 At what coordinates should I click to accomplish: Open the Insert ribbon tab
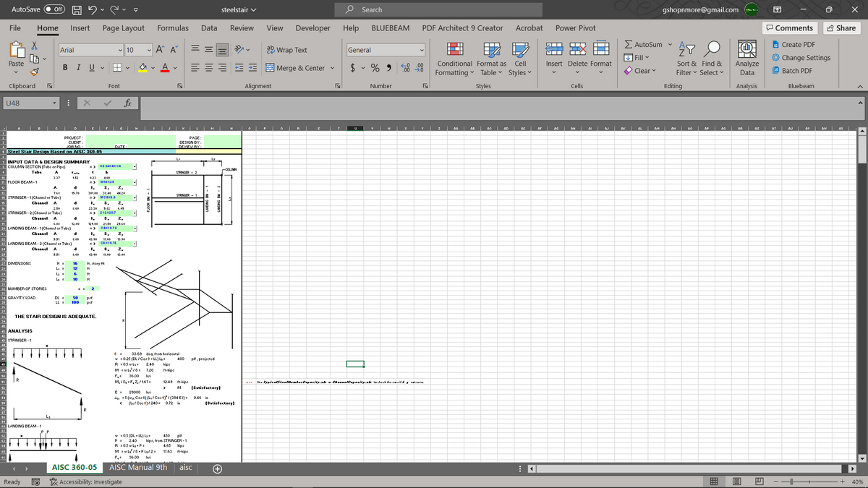[x=80, y=27]
